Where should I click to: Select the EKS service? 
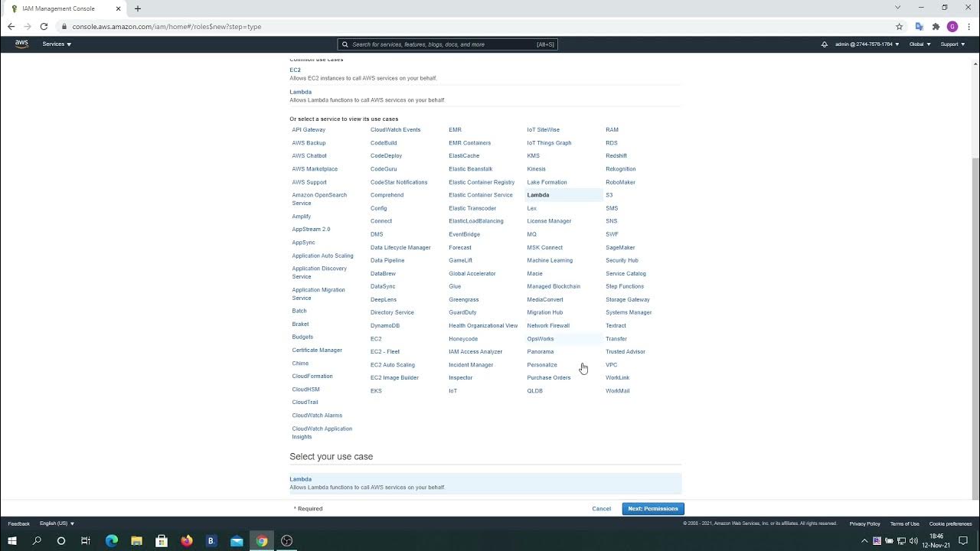tap(376, 391)
